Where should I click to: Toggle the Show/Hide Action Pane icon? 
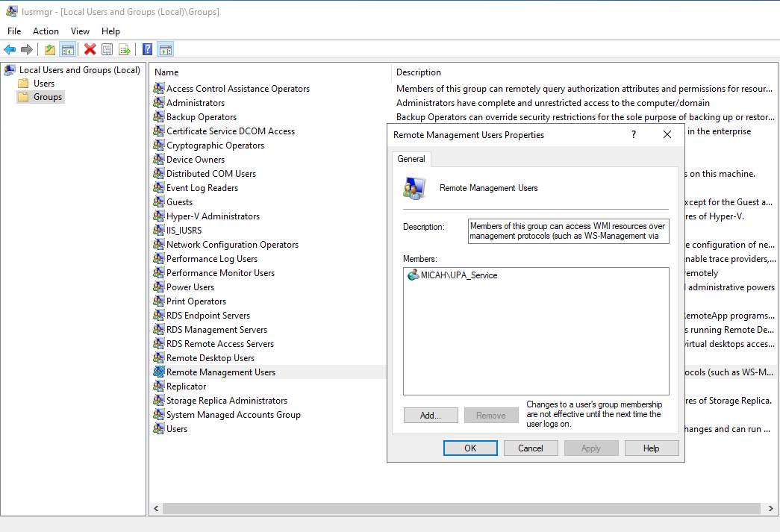point(166,50)
